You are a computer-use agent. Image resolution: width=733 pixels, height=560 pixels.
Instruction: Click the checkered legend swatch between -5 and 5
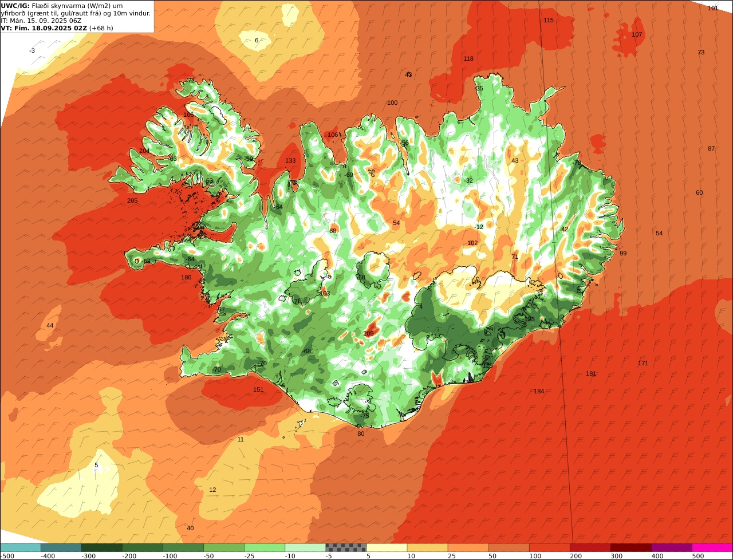346,547
